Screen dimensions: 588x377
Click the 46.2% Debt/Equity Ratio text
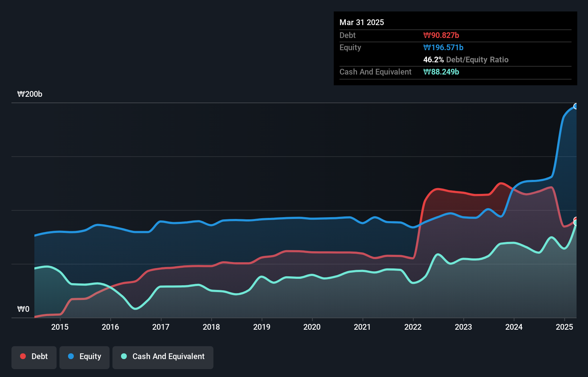[466, 59]
